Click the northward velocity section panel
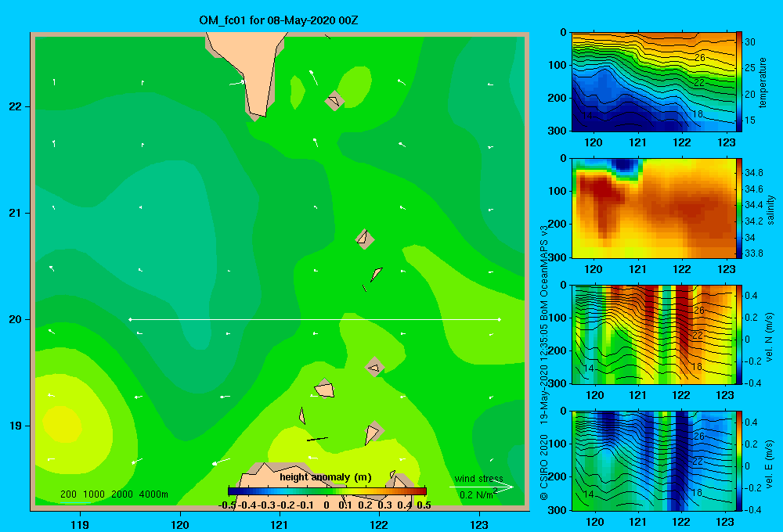The width and height of the screenshot is (783, 532). 653,334
